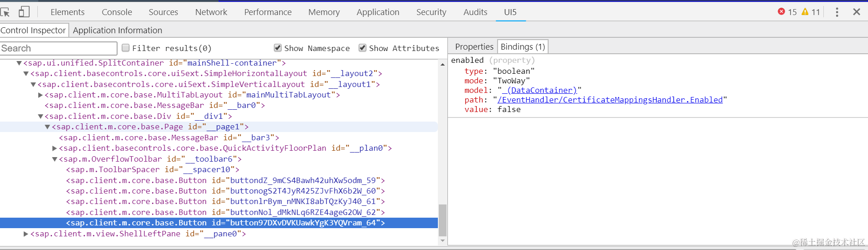The image size is (868, 250).
Task: Click the yellow warning count icon
Action: pos(805,12)
